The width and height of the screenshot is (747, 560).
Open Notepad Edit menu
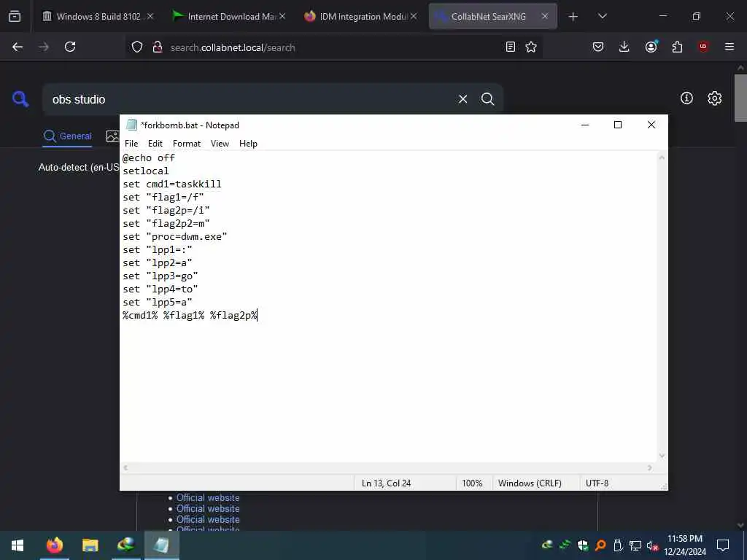point(155,144)
